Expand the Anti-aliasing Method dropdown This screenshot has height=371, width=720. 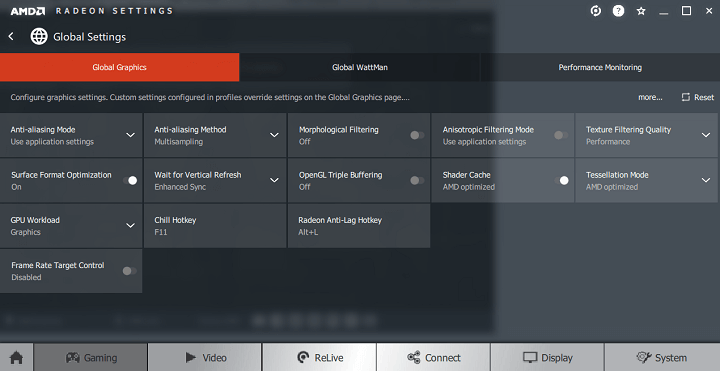274,135
